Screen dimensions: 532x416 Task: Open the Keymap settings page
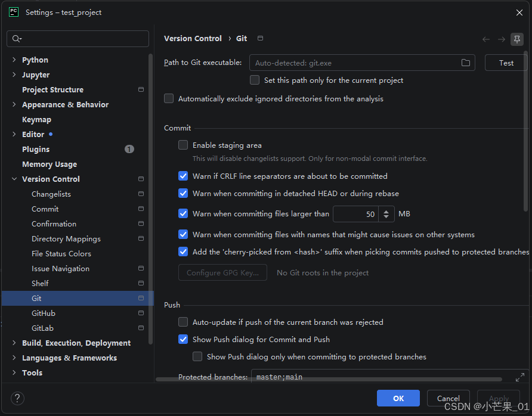click(x=36, y=119)
